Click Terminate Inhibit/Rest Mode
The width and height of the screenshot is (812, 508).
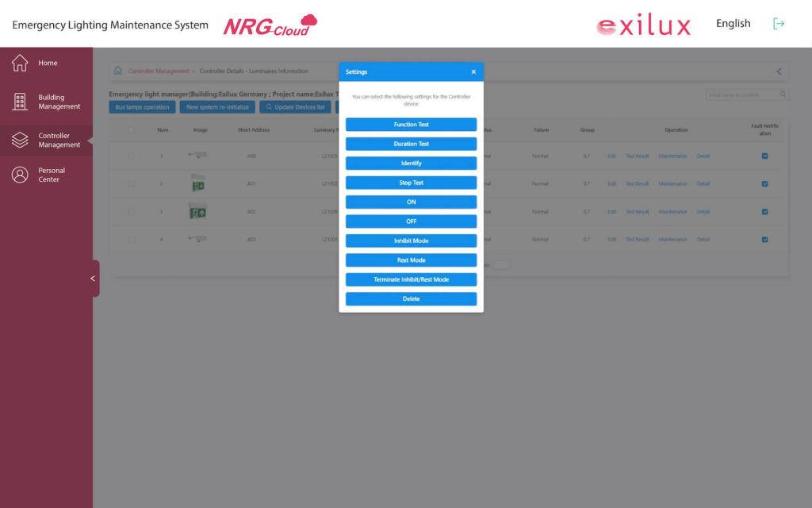pyautogui.click(x=412, y=279)
